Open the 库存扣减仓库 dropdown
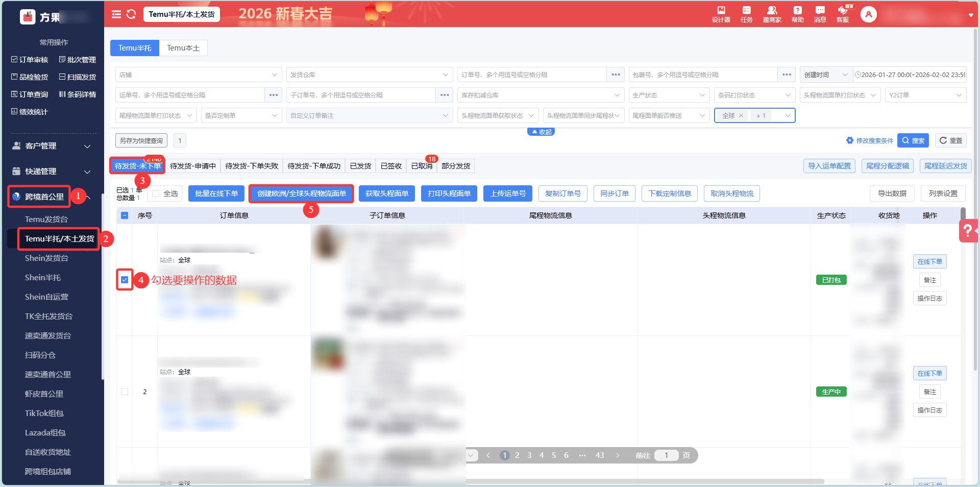Viewport: 980px width, 487px height. tap(541, 95)
